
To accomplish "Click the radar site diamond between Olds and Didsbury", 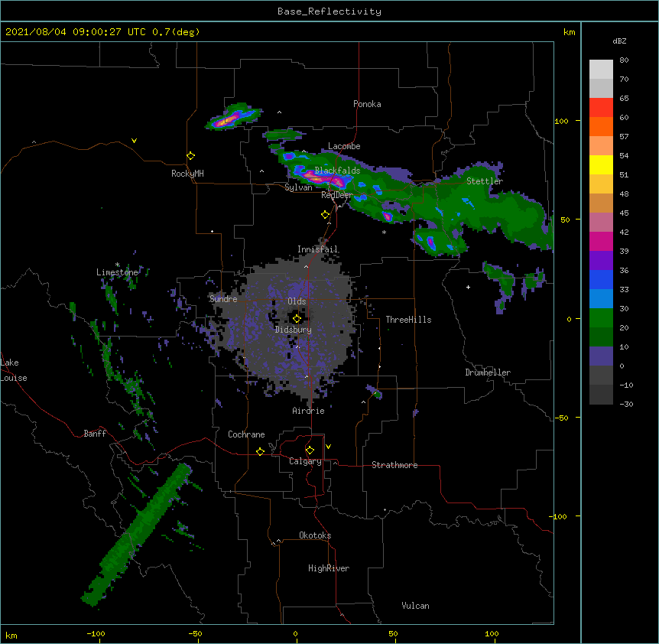I will pyautogui.click(x=297, y=319).
